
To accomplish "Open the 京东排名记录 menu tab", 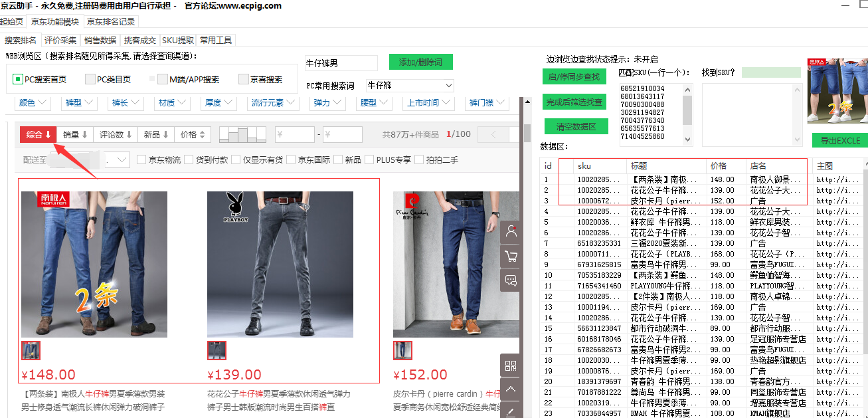I will pos(111,21).
